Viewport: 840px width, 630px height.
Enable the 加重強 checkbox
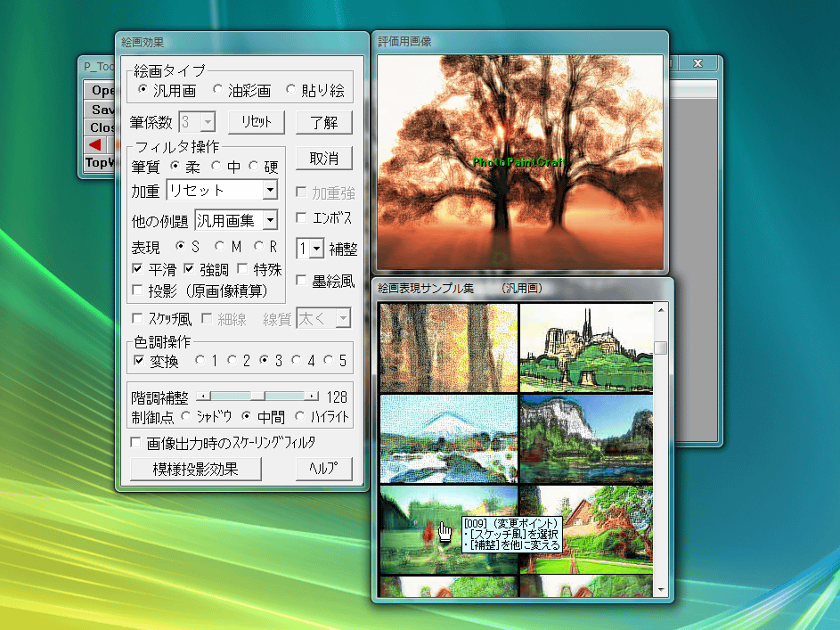tap(301, 192)
